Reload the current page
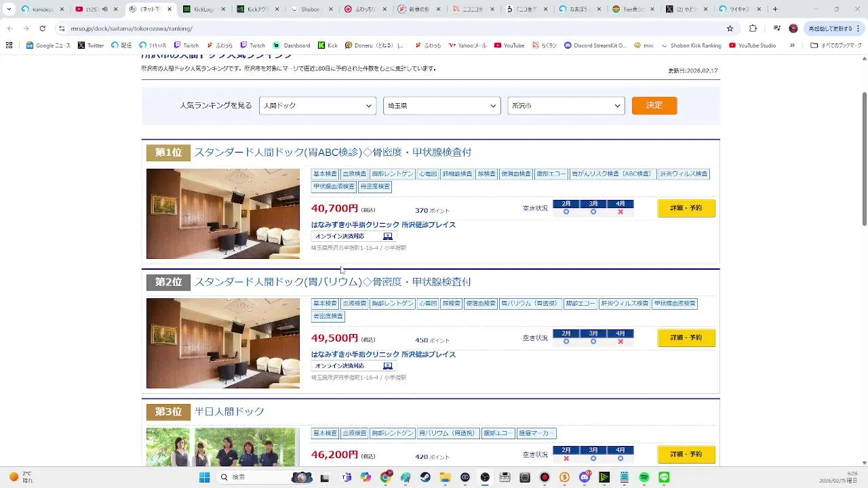Screen dimensions: 868x488 42,28
